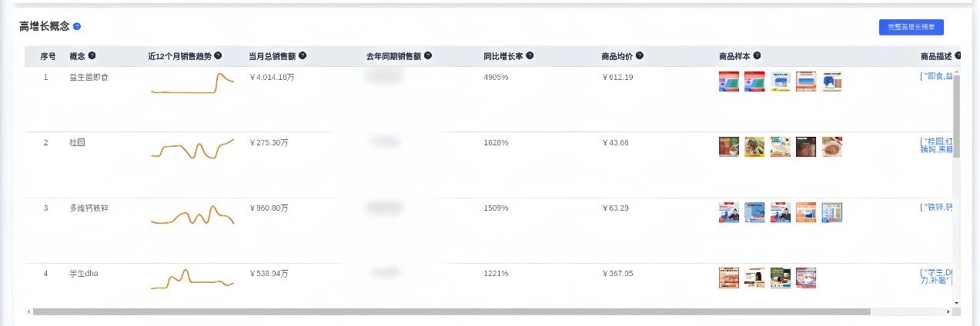The height and width of the screenshot is (326, 980).
Task: Select first product sample thumbnail of 益生菌即食
Action: (728, 81)
